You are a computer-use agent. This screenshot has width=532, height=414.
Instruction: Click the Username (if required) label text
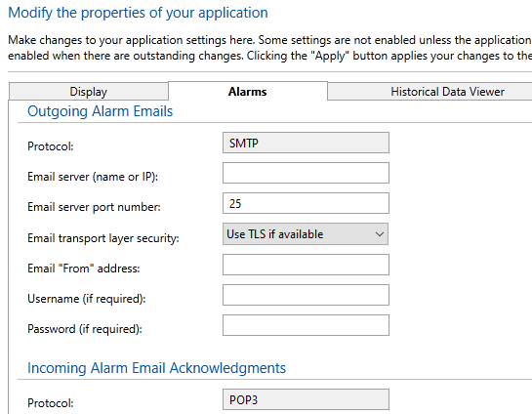[x=87, y=299]
